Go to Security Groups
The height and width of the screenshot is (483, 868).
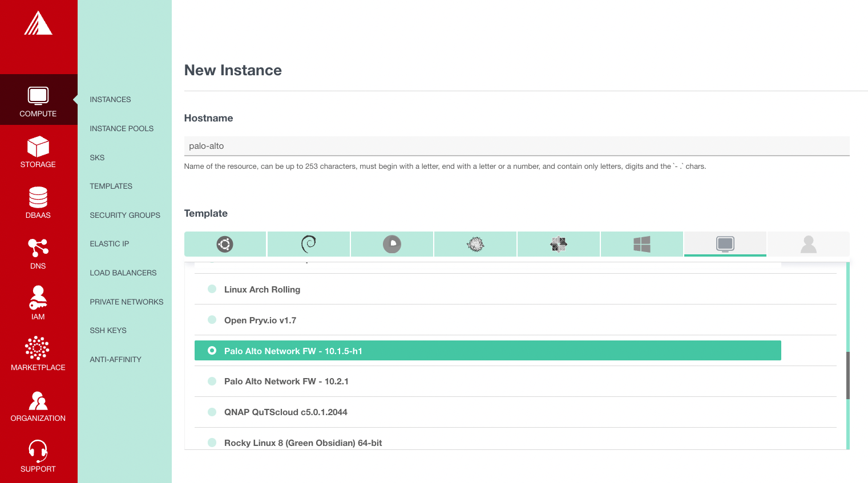point(125,215)
